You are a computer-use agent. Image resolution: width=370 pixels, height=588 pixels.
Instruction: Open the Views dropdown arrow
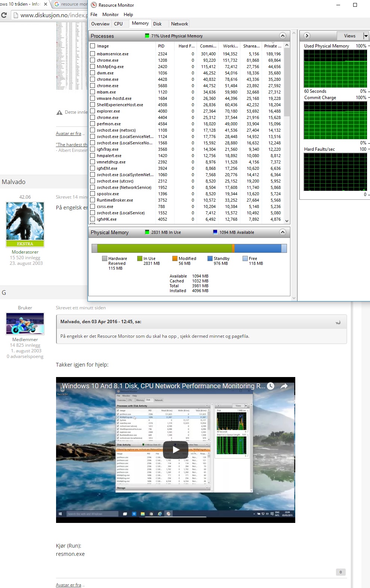point(366,36)
